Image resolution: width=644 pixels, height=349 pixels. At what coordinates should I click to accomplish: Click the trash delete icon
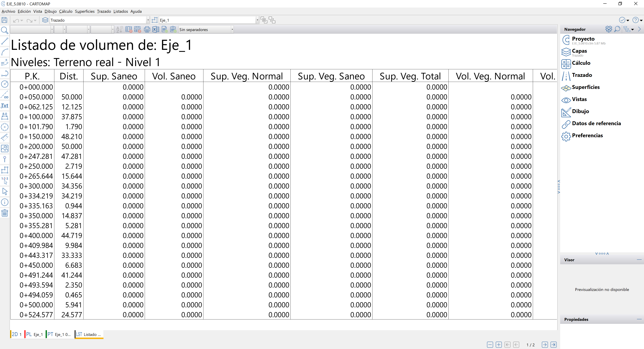[5, 213]
